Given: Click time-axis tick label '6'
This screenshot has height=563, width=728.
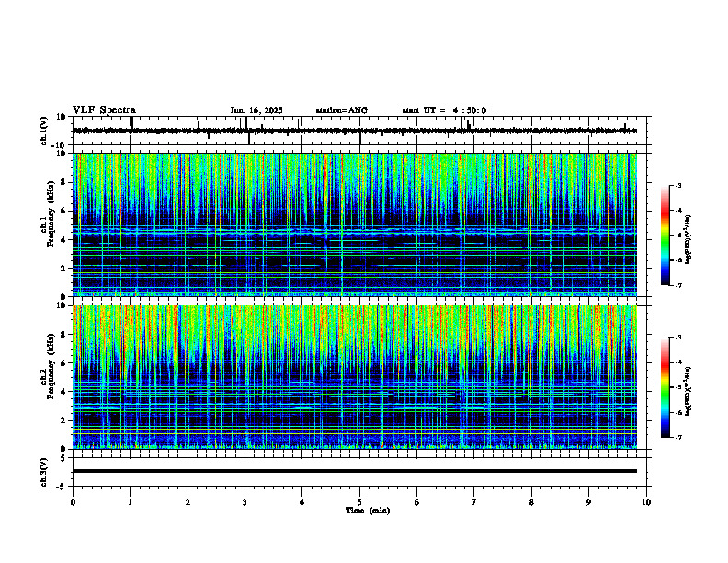Looking at the screenshot, I should point(417,502).
